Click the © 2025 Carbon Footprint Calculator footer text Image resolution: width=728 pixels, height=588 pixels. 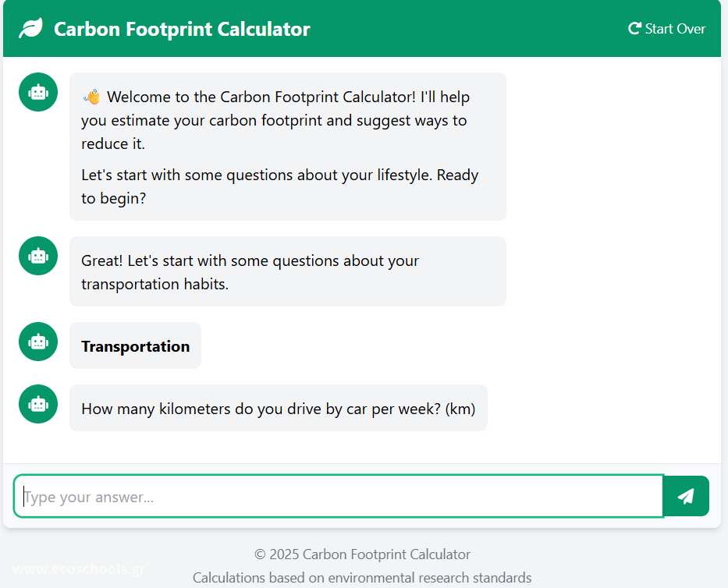pyautogui.click(x=362, y=554)
